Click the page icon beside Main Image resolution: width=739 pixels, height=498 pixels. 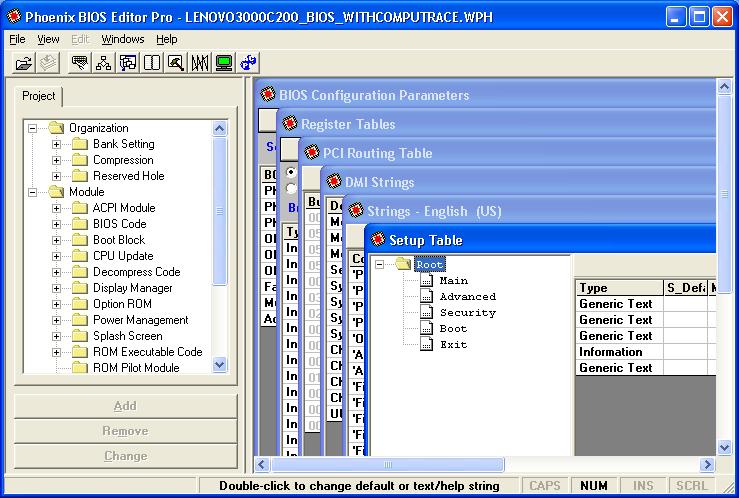pyautogui.click(x=427, y=280)
